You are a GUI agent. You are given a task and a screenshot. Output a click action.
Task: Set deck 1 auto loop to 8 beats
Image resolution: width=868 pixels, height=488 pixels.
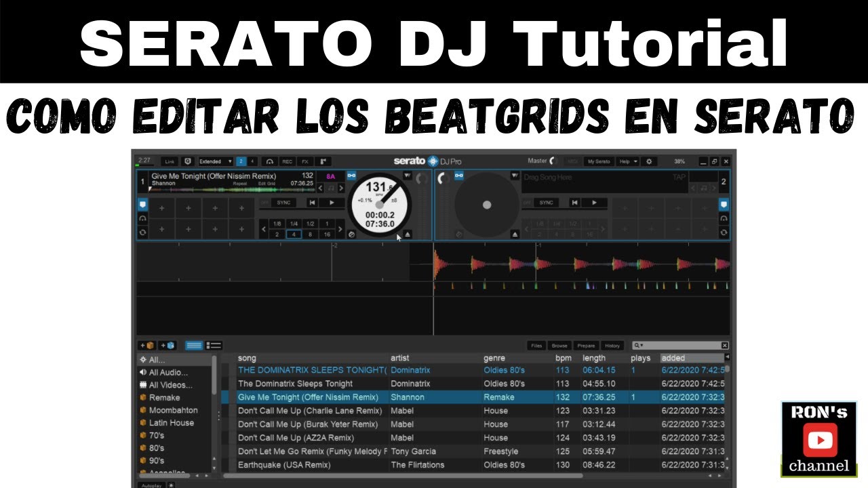[310, 235]
